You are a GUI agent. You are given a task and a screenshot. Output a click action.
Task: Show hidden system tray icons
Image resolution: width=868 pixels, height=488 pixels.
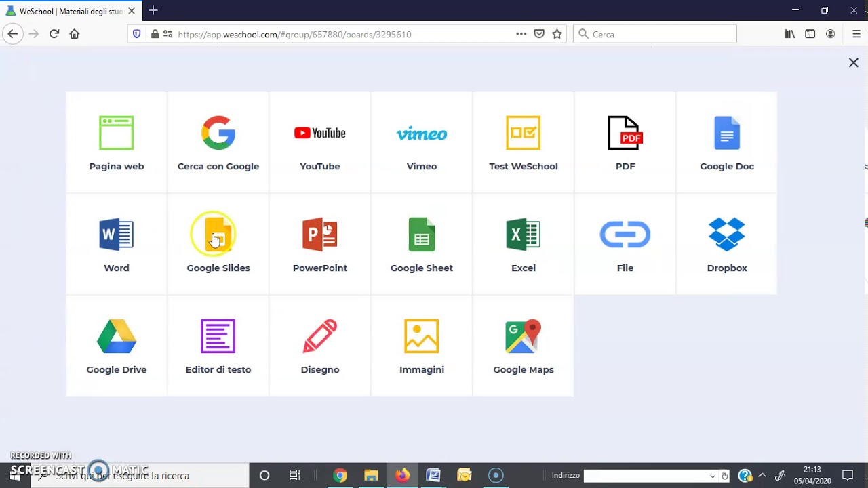tap(762, 475)
